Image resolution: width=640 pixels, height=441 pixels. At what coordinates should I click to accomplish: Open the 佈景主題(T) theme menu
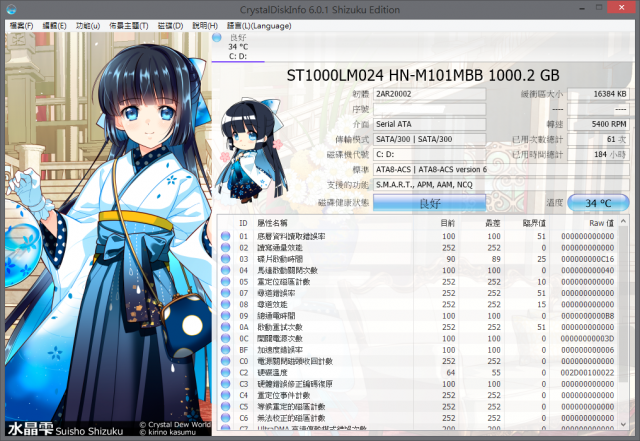tap(129, 26)
